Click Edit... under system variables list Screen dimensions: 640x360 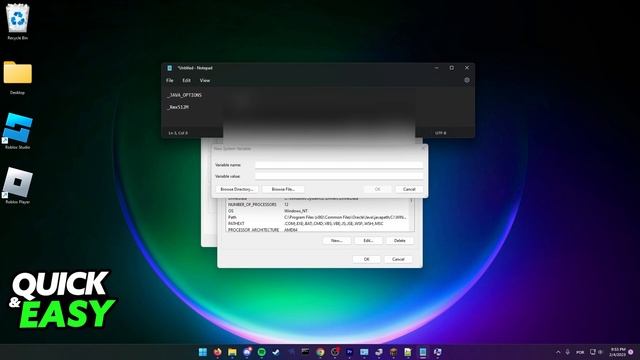368,241
